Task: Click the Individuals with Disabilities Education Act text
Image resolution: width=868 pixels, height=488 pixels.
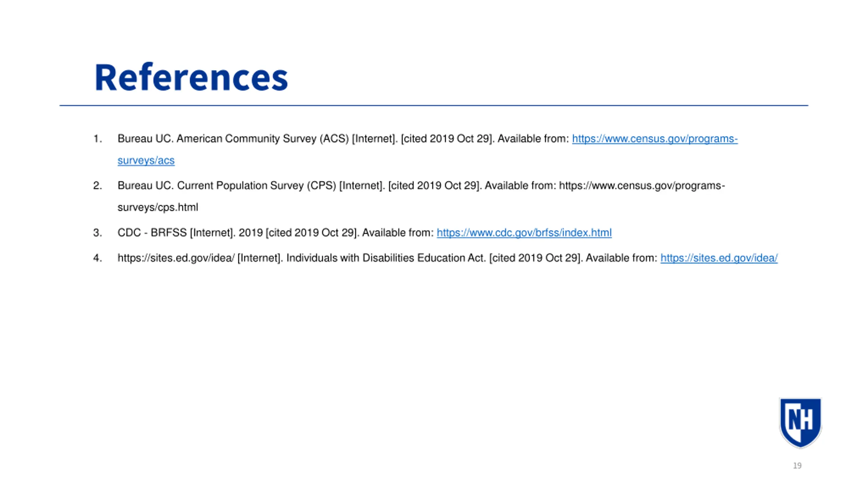Action: (386, 258)
